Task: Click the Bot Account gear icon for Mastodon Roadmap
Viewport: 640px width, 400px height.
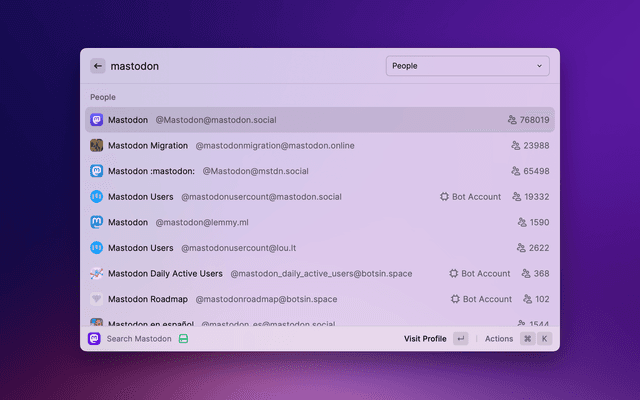Action: (456, 299)
